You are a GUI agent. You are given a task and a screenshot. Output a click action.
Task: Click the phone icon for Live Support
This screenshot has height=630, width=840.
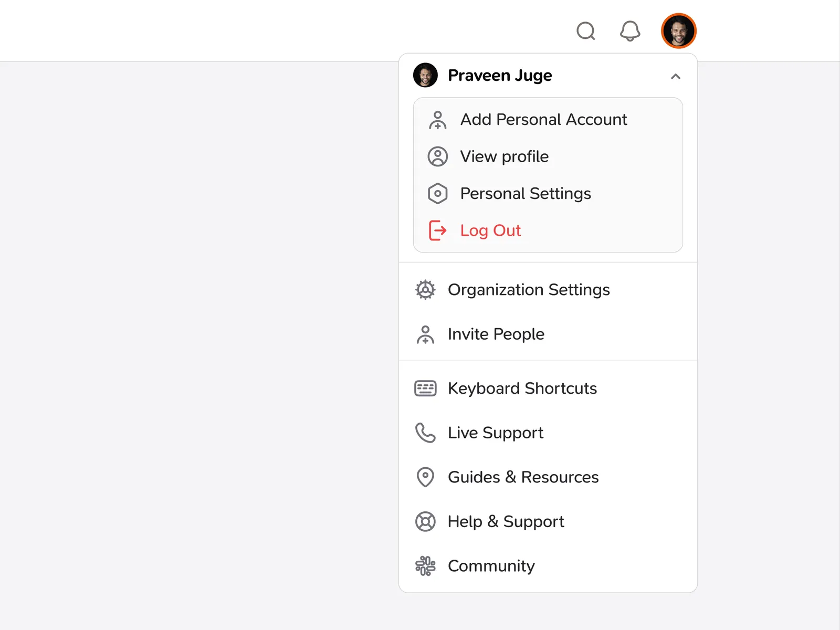point(425,433)
